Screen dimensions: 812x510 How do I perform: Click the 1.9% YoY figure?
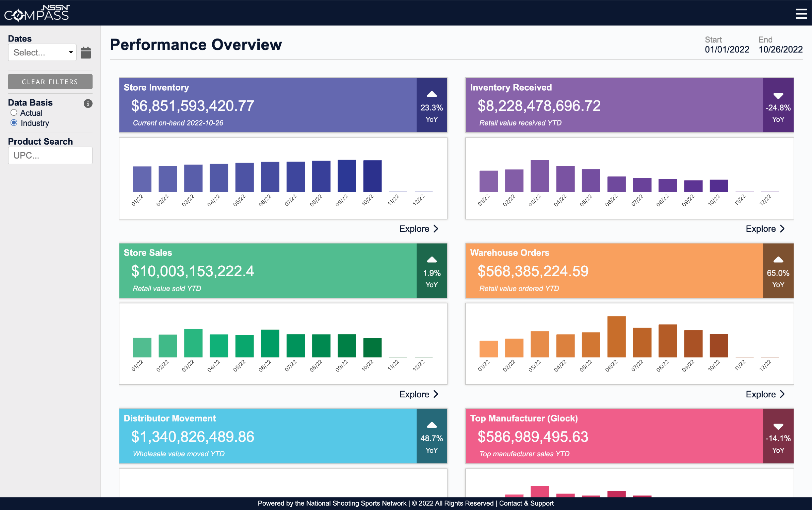(x=432, y=273)
